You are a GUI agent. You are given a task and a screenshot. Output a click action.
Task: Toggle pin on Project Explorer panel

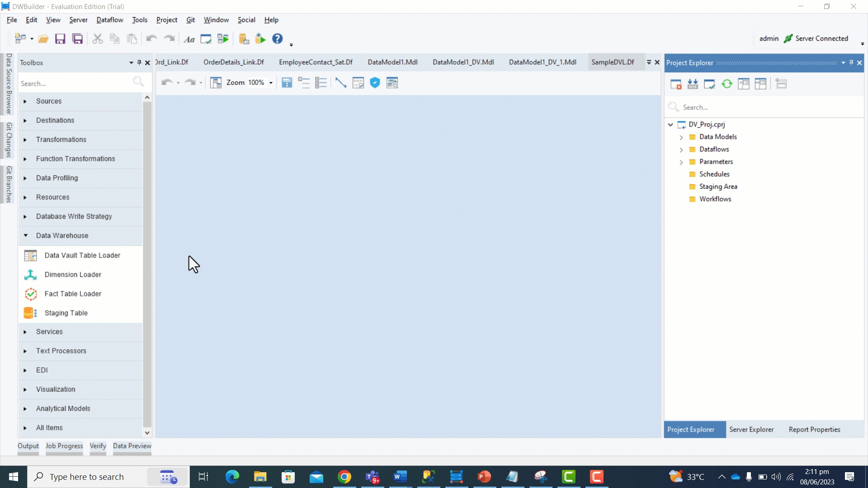pyautogui.click(x=851, y=63)
